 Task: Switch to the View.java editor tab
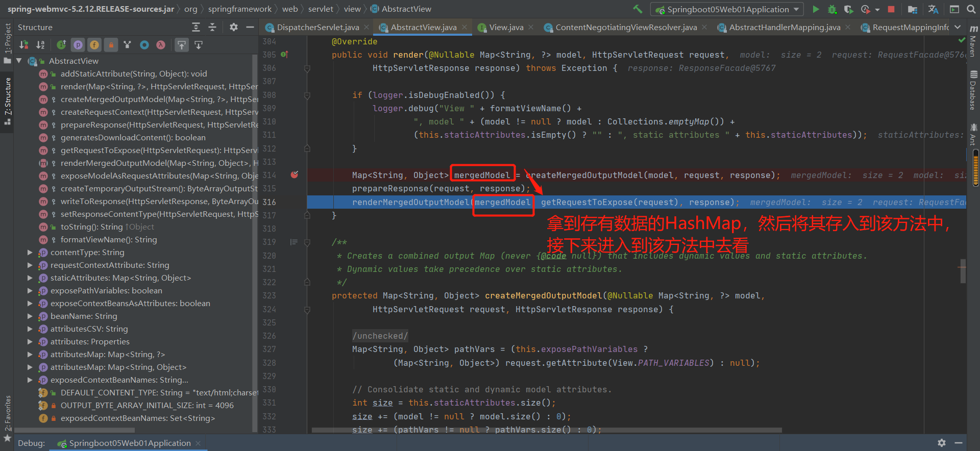pyautogui.click(x=506, y=27)
